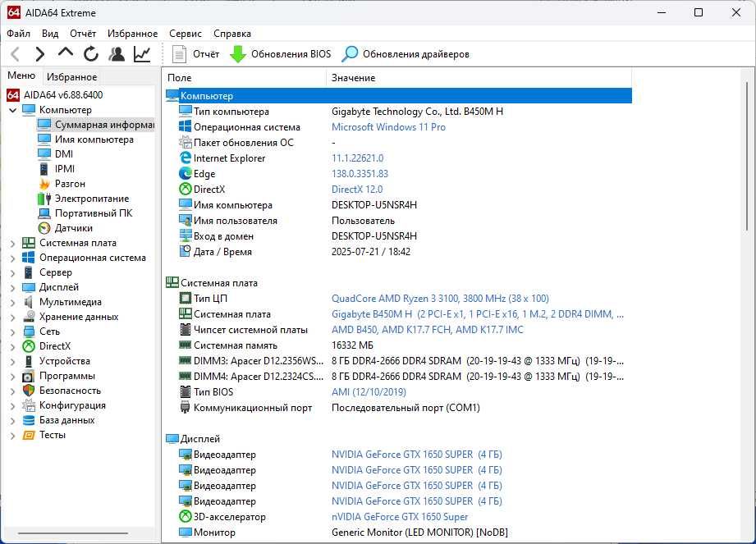The height and width of the screenshot is (544, 756).
Task: Go forward with the right arrow toolbar icon
Action: (40, 54)
